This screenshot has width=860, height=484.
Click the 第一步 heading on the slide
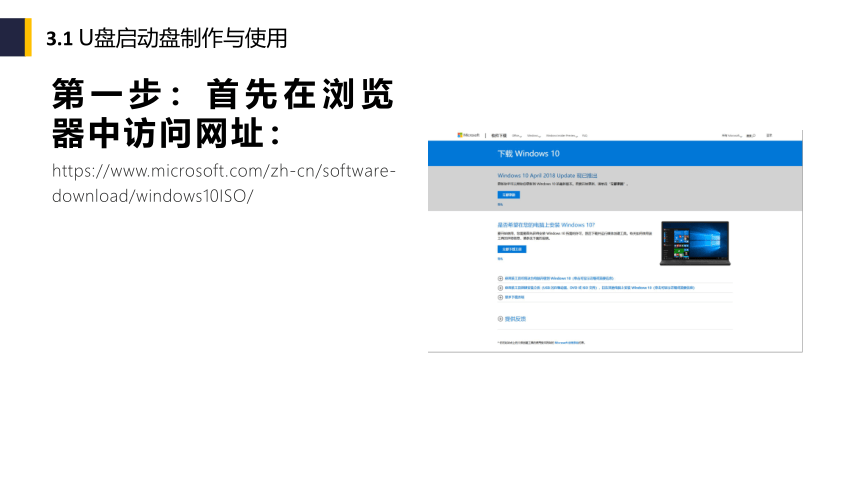[x=223, y=113]
